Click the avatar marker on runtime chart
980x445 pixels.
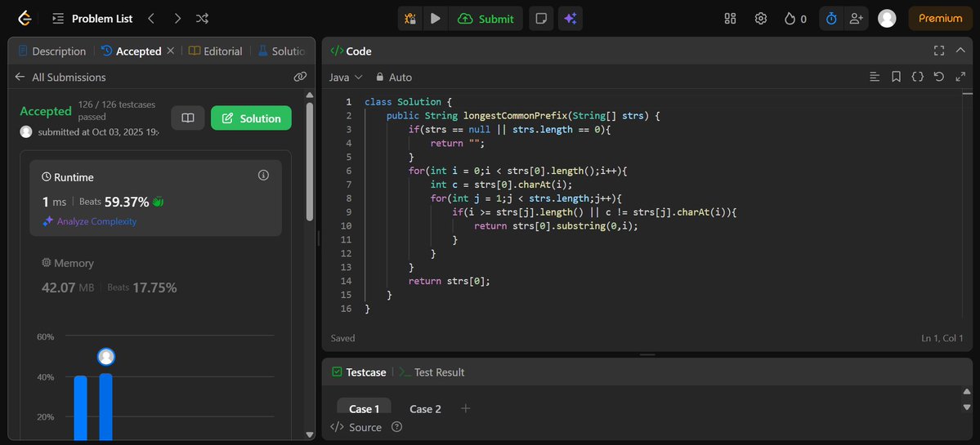[x=106, y=357]
